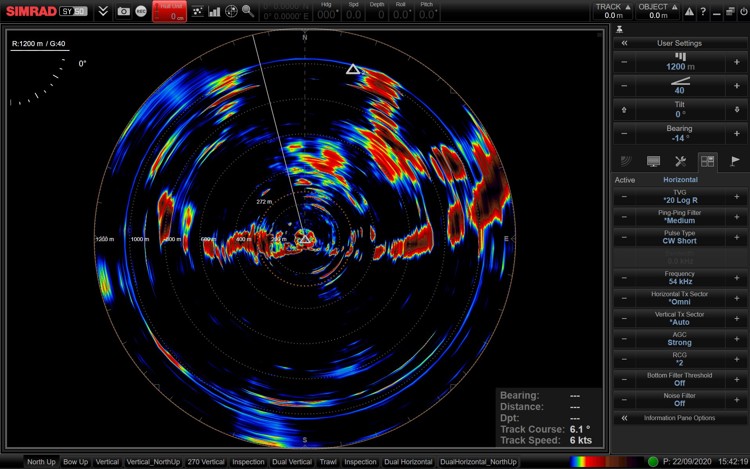Switch to the Bow Up view tab
The height and width of the screenshot is (469, 750).
pos(75,462)
